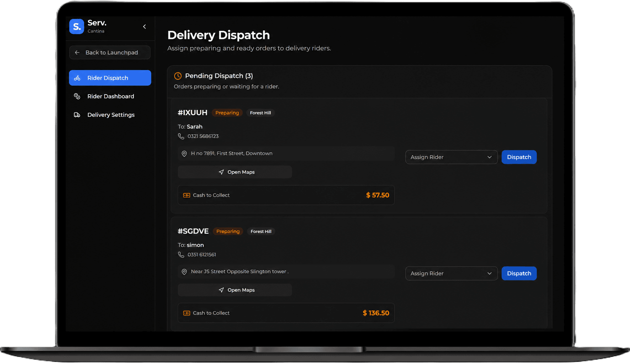
Task: Click the navigation arrow icon on Sarah's Open Maps
Action: click(221, 172)
